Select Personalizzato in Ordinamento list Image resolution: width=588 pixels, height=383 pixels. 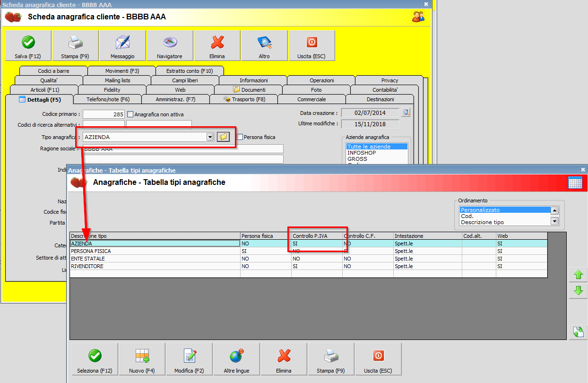505,210
